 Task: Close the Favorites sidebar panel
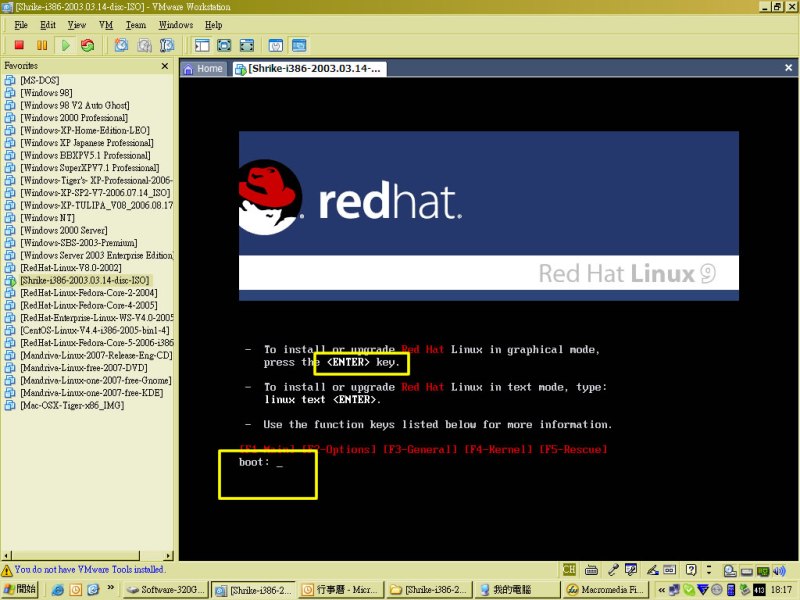(x=164, y=66)
